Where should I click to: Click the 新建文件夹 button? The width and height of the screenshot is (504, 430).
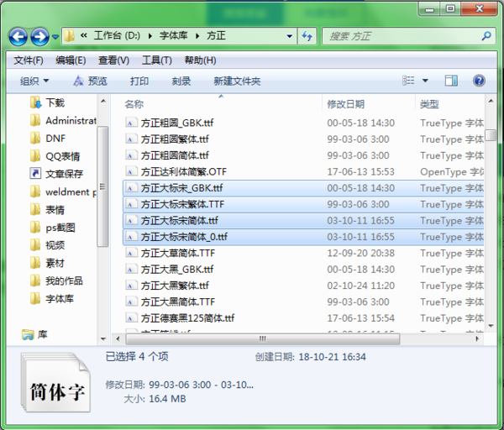pos(237,81)
